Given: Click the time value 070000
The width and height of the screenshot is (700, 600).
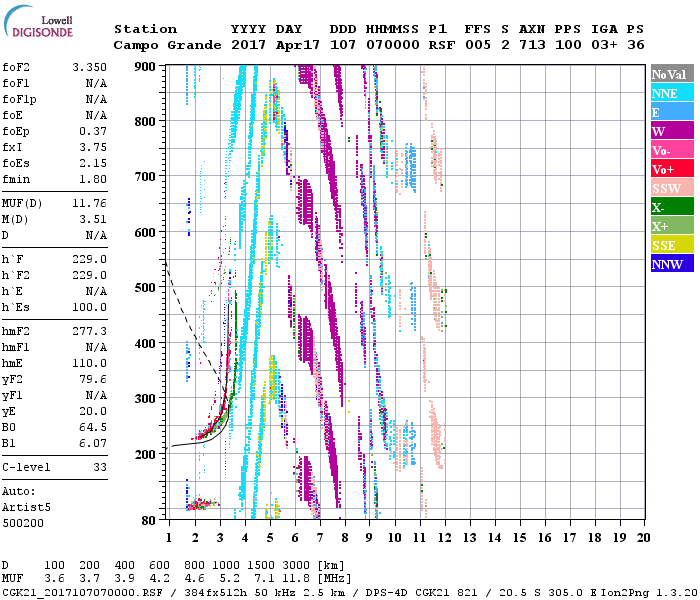Looking at the screenshot, I should 393,45.
